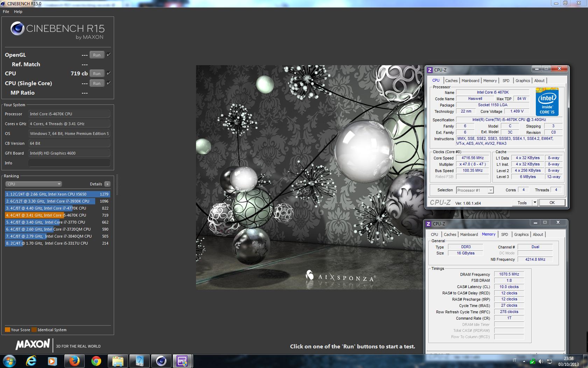Open the Ranking CPU dropdown
The height and width of the screenshot is (368, 588).
point(34,184)
